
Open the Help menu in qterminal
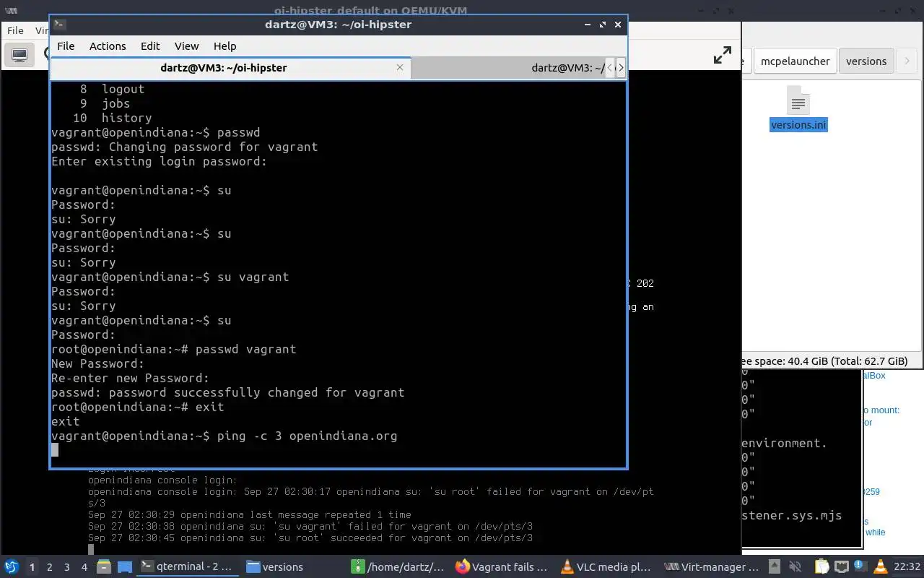coord(225,46)
